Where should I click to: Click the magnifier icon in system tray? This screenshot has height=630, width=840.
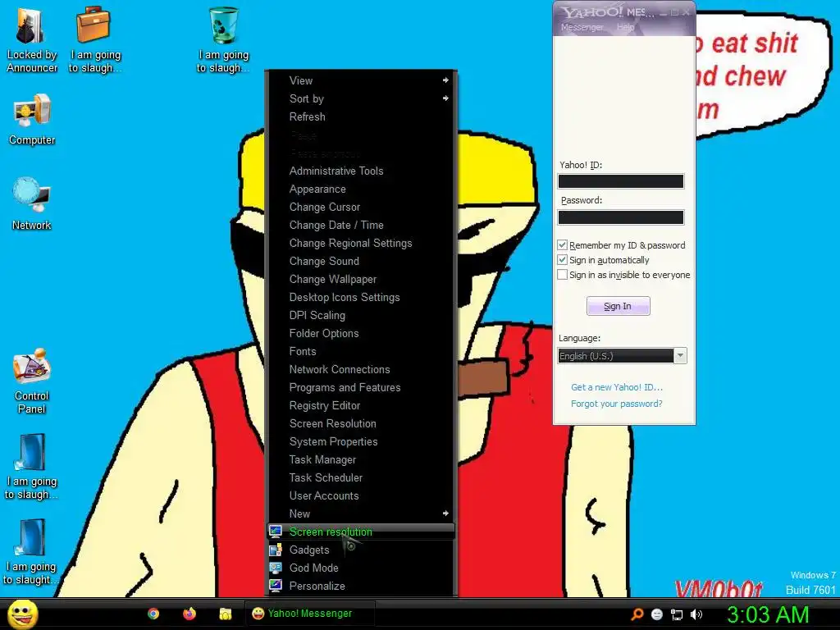637,614
